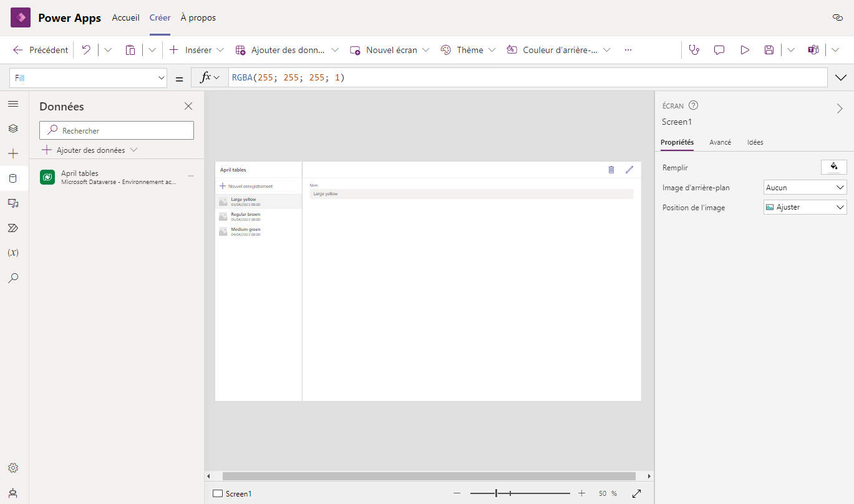Select Regular brown record in gallery
Viewport: 854px width, 504px height.
click(x=258, y=216)
